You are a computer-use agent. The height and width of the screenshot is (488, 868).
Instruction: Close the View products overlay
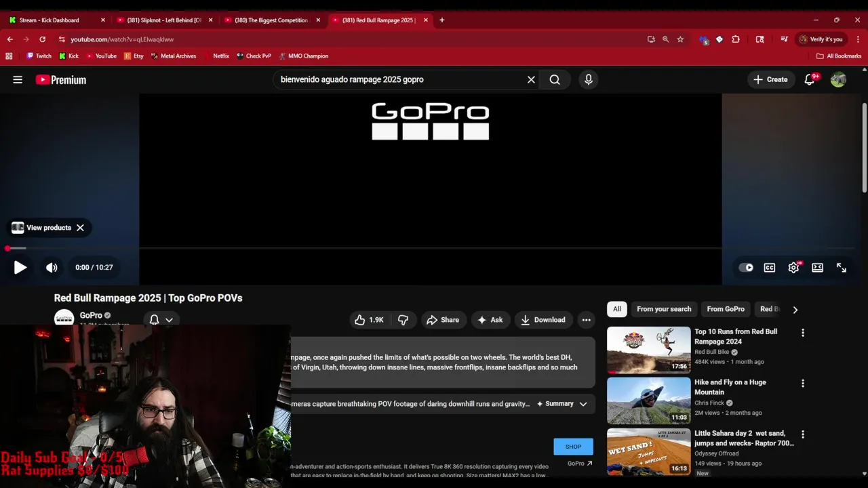80,228
